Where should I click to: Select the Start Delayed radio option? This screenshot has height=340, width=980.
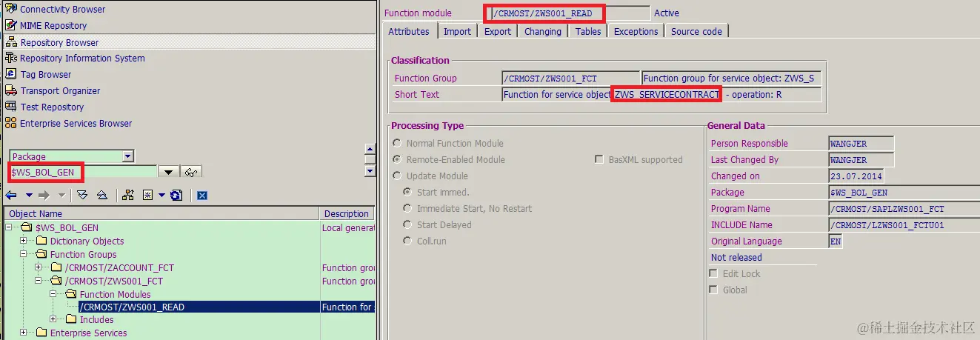(x=408, y=224)
